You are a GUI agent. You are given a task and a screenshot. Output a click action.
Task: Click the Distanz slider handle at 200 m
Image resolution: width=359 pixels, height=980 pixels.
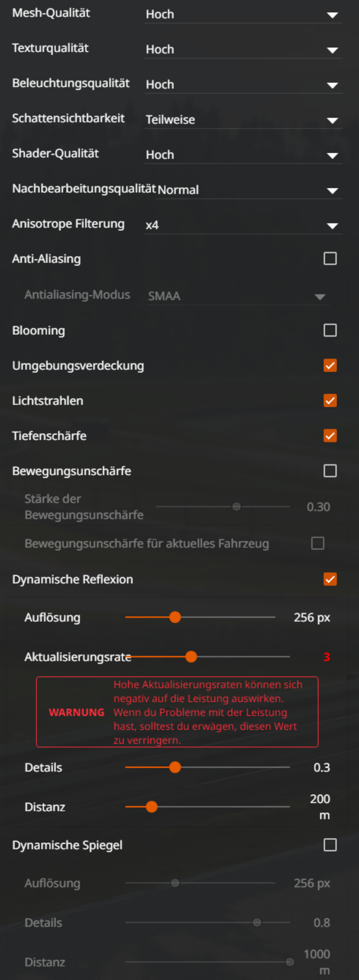point(152,807)
